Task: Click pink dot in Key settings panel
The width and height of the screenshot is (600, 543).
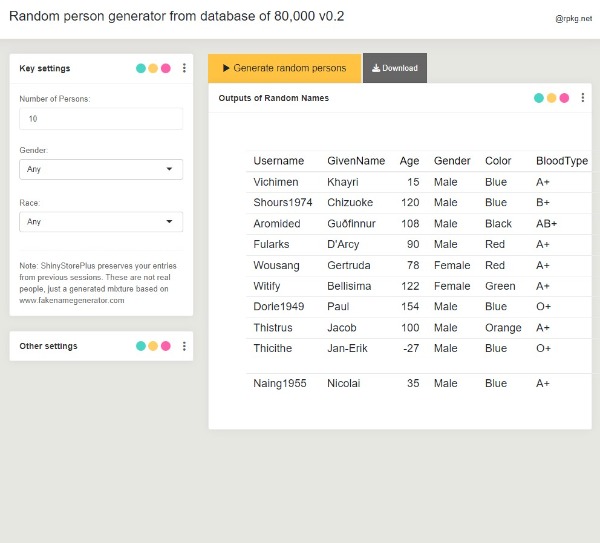Action: [165, 69]
